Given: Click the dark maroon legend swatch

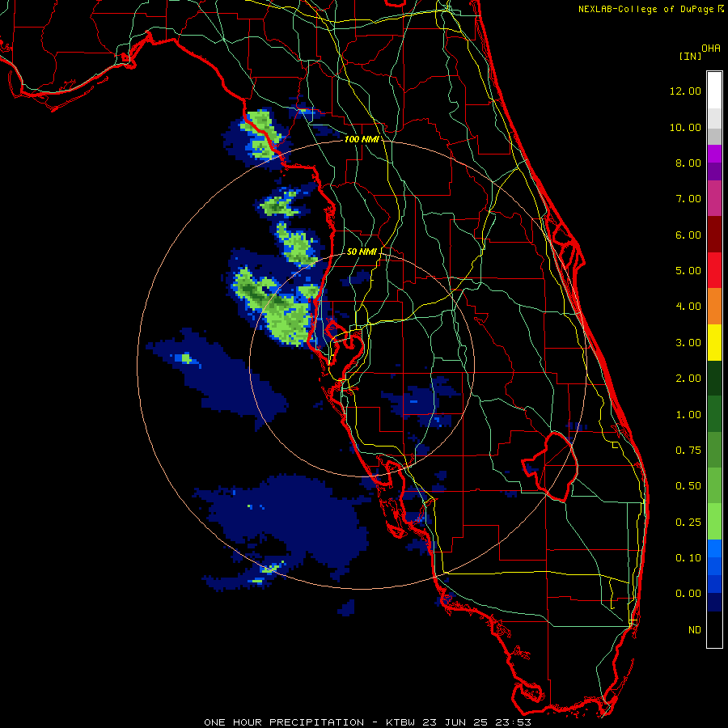Looking at the screenshot, I should [714, 235].
